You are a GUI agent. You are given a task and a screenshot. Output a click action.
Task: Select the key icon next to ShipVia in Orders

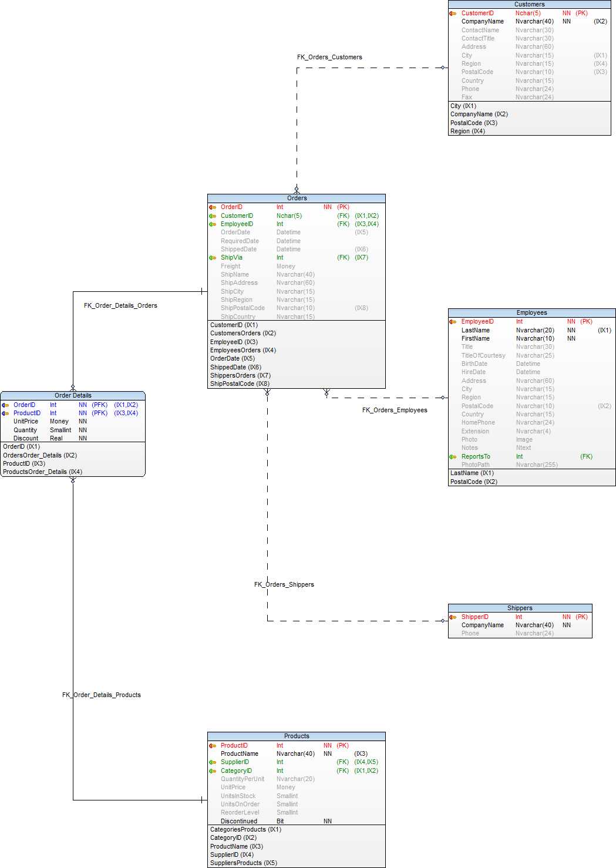pyautogui.click(x=212, y=257)
